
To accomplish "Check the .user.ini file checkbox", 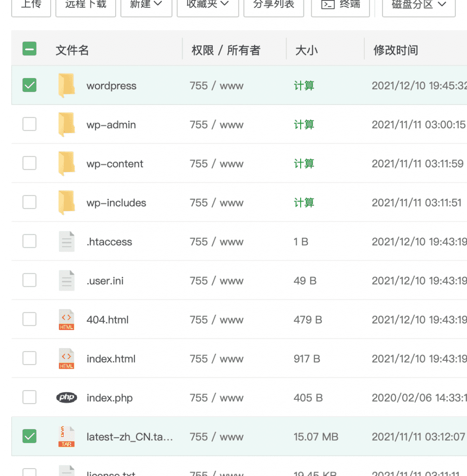I will (29, 280).
